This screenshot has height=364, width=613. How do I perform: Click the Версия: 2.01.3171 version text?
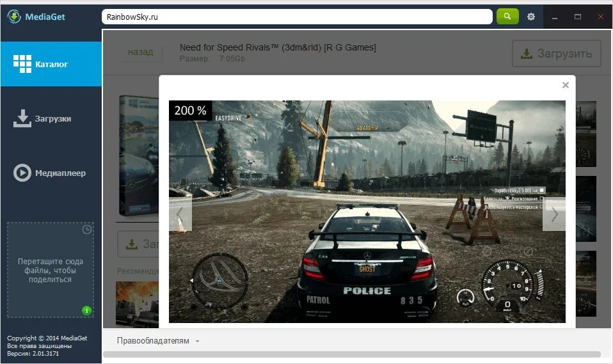(33, 353)
